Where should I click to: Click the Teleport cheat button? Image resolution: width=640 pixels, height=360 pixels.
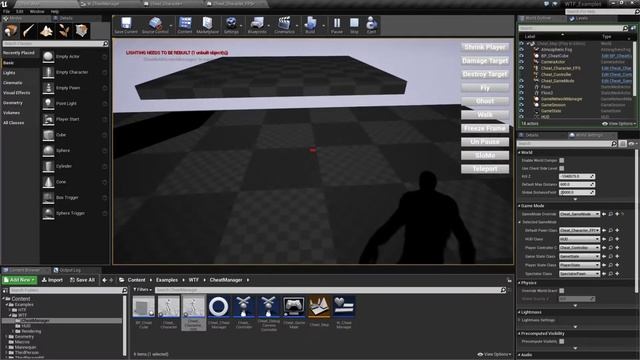pyautogui.click(x=485, y=169)
